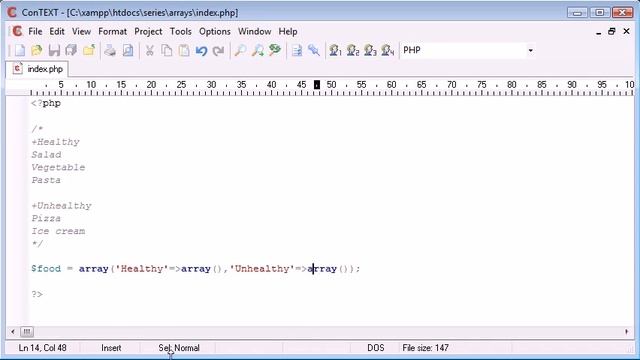Click the '+Unhealthy' comment line
Screen dimensions: 640x360
(61, 206)
